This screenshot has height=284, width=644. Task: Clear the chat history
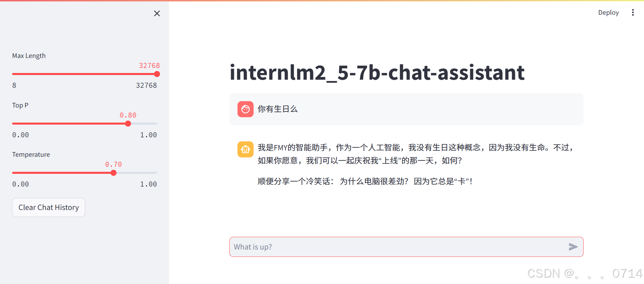[48, 207]
